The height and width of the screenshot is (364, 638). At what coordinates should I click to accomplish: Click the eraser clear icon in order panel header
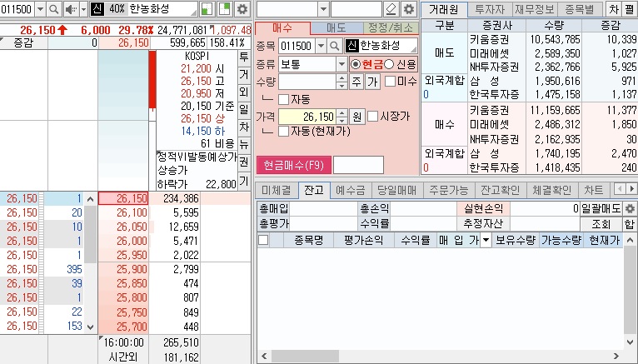[391, 9]
